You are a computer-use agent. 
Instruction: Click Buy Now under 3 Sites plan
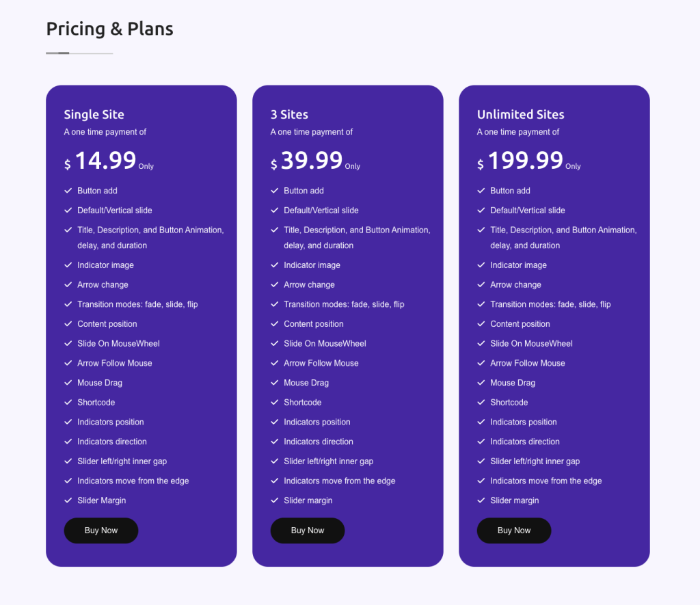(307, 530)
